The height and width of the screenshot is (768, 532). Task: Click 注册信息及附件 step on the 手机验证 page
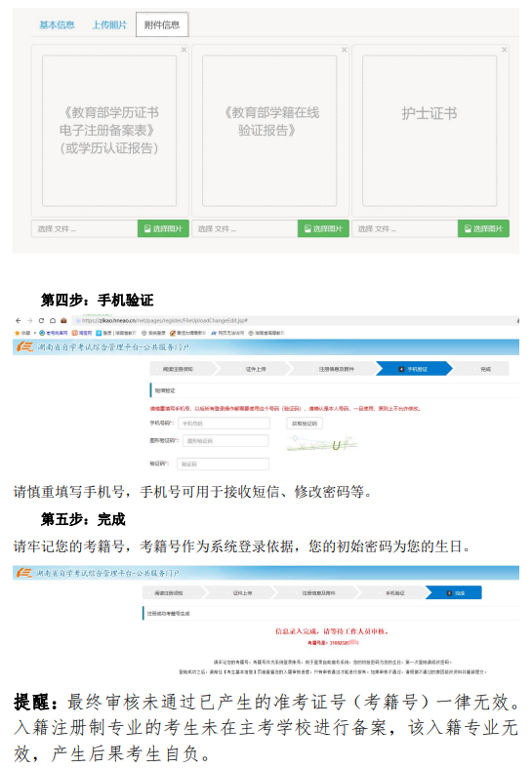pyautogui.click(x=336, y=369)
